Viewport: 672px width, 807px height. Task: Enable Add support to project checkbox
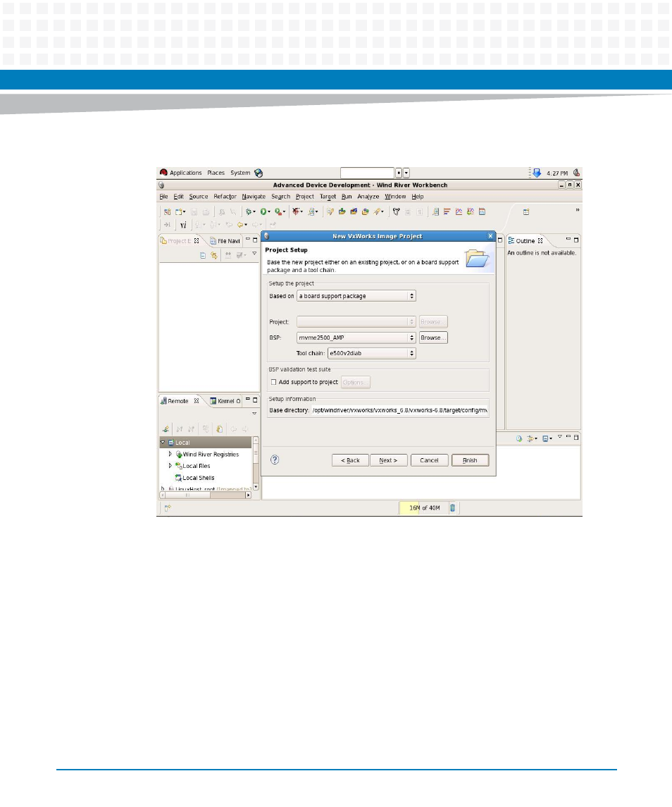point(274,382)
